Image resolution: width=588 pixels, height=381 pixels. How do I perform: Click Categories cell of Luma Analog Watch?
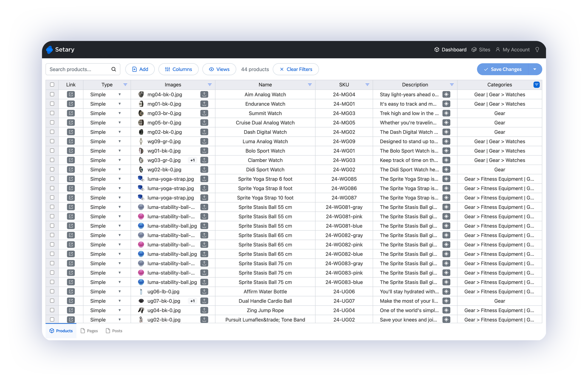(499, 141)
